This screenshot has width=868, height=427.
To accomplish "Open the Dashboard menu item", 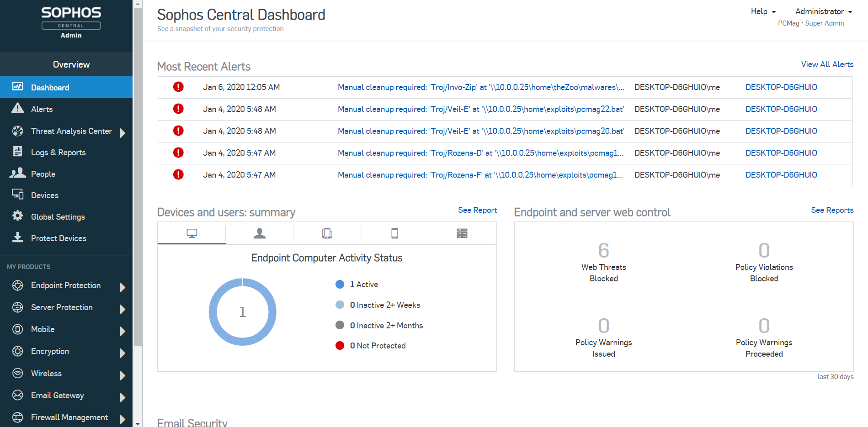I will coord(66,87).
